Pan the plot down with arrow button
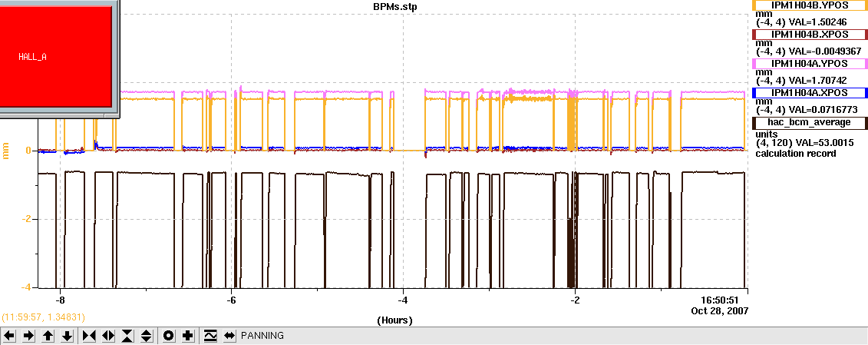This screenshot has height=345, width=868. 67,336
